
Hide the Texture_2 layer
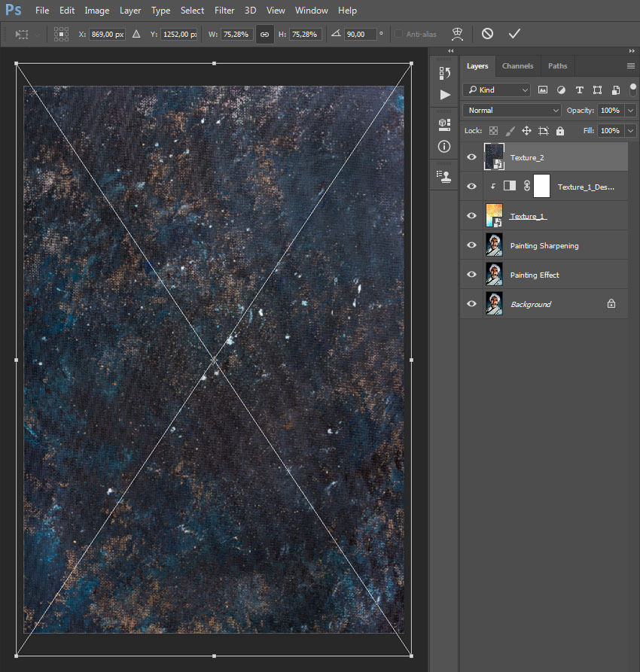(x=472, y=157)
